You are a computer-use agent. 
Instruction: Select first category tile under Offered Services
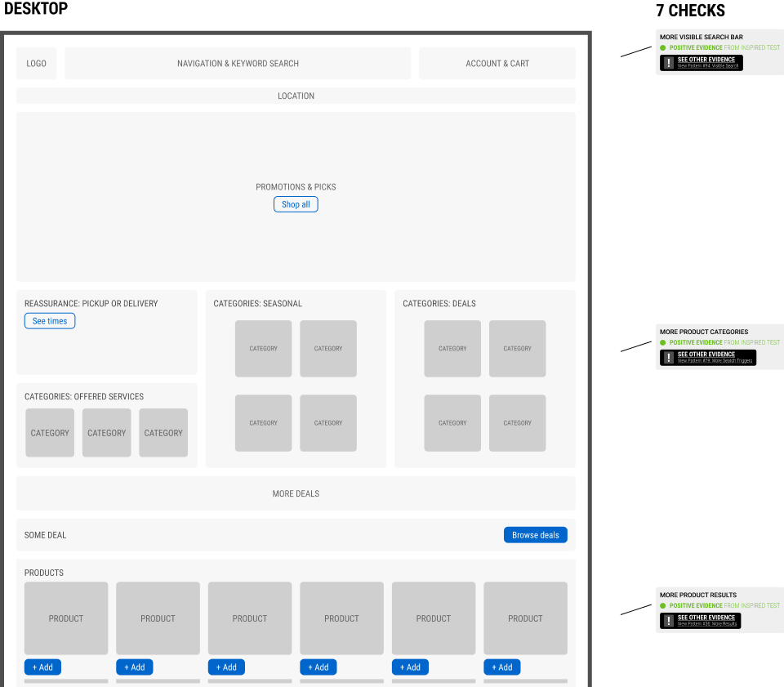[50, 433]
